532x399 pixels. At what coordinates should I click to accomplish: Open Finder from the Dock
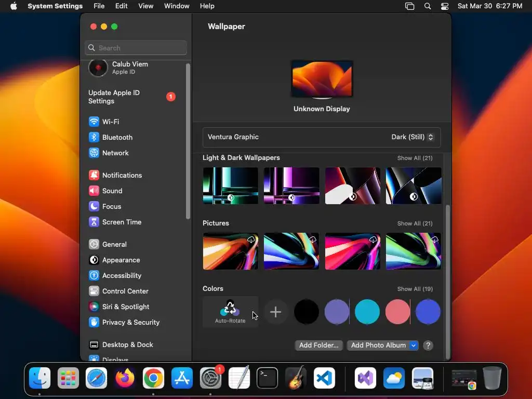[39, 378]
